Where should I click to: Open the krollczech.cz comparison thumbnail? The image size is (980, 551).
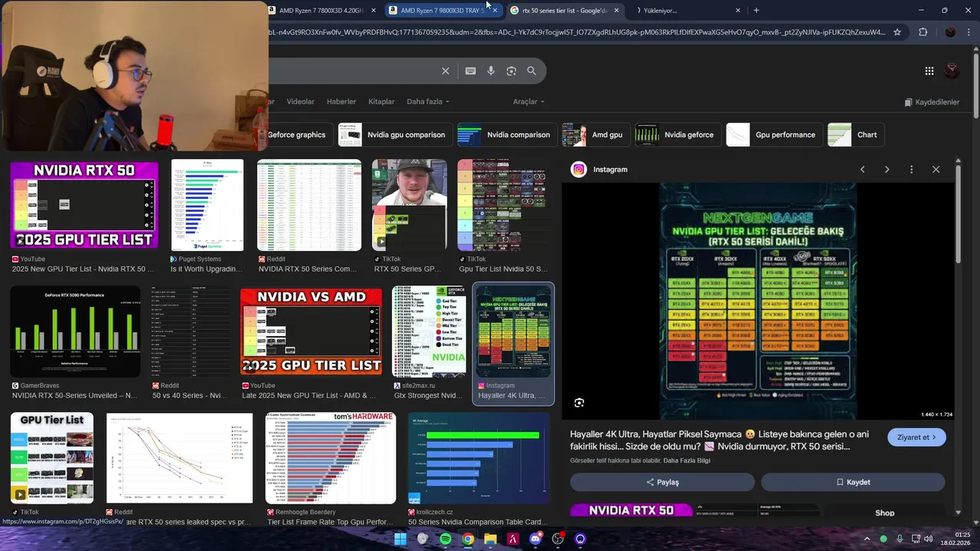[x=479, y=458]
